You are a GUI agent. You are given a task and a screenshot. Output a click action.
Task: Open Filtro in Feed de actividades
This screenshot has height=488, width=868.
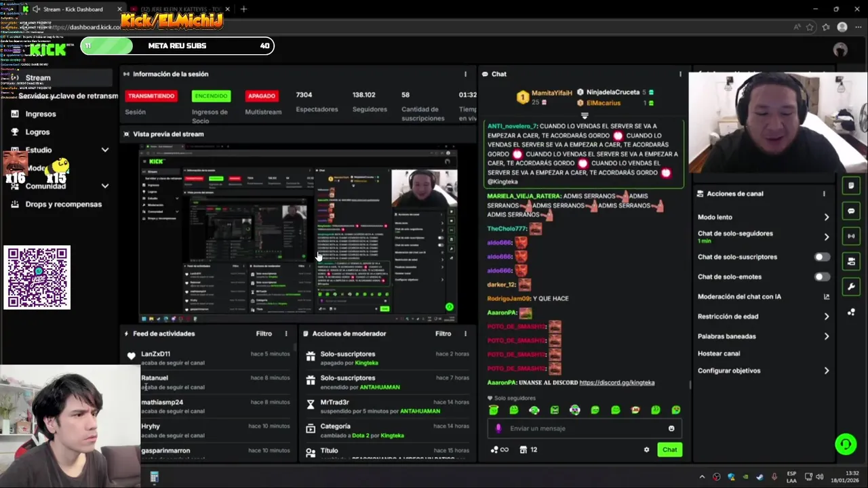pyautogui.click(x=264, y=333)
